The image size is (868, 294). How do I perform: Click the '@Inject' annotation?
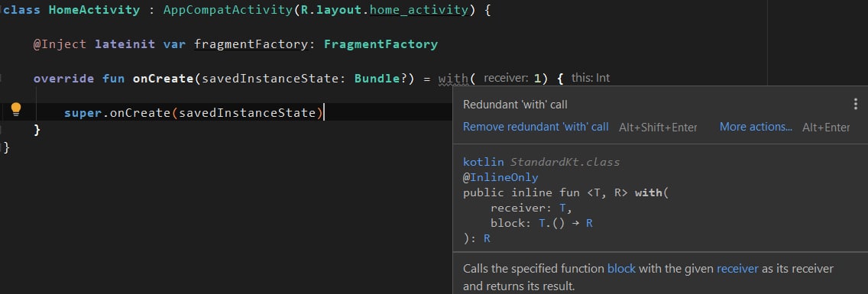[x=60, y=44]
